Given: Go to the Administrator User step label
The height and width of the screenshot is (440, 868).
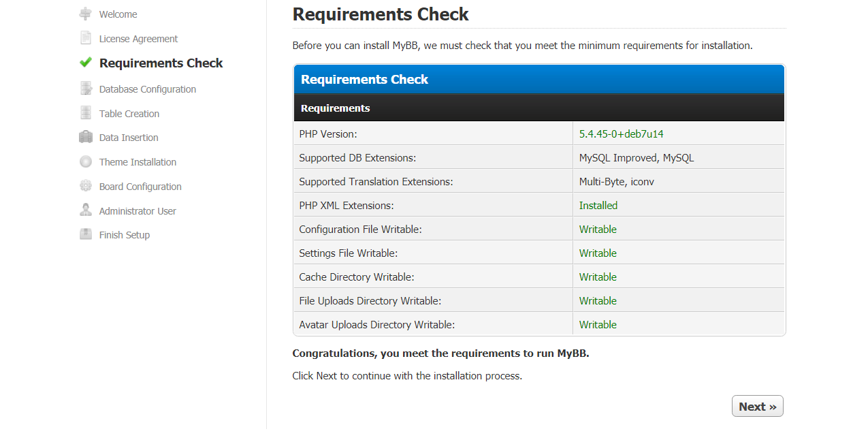Looking at the screenshot, I should pos(138,211).
